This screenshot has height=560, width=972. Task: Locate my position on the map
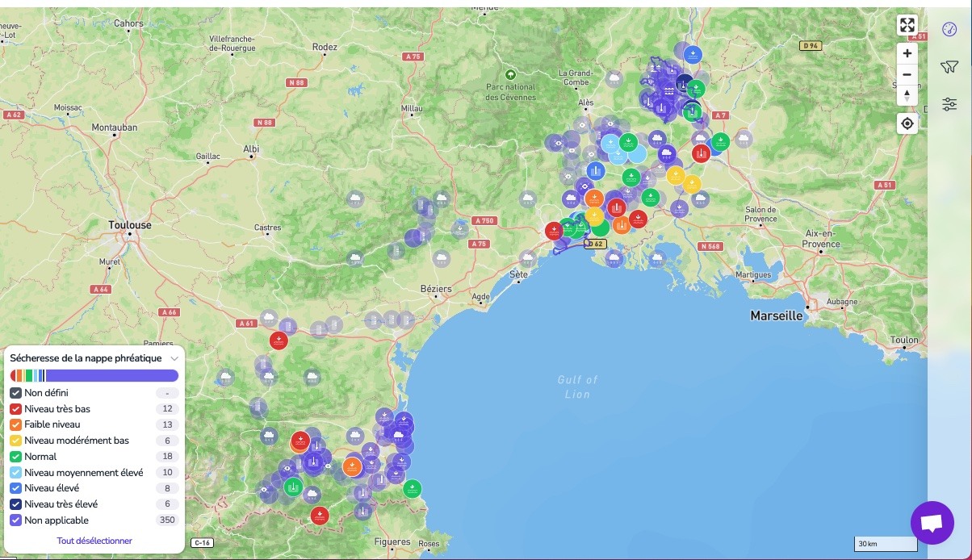pos(907,123)
